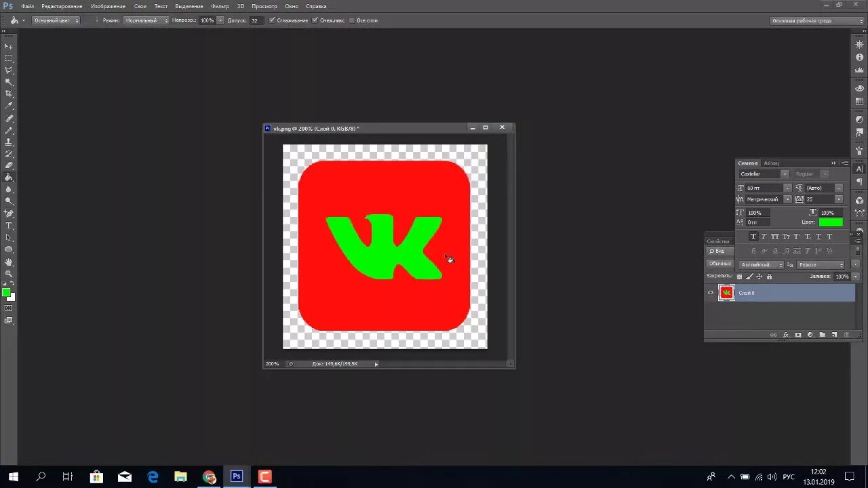Select the Ellipse shape tool
The width and height of the screenshot is (868, 488).
pyautogui.click(x=9, y=249)
